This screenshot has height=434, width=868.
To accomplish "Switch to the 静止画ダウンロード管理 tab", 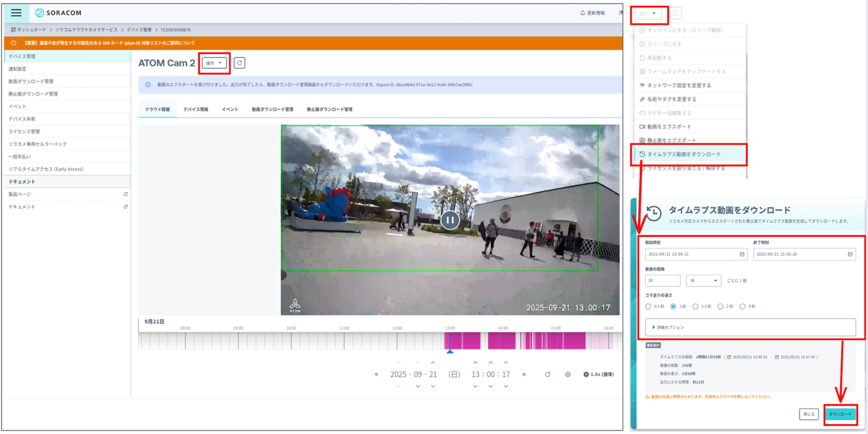I will 330,109.
